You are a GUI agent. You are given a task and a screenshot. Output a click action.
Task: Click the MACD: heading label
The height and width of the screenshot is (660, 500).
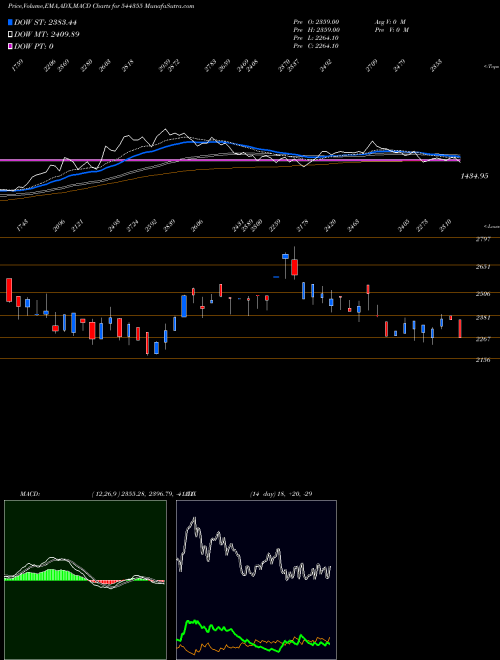[30, 494]
